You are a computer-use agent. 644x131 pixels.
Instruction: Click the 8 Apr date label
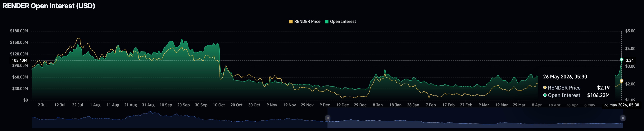point(537,105)
